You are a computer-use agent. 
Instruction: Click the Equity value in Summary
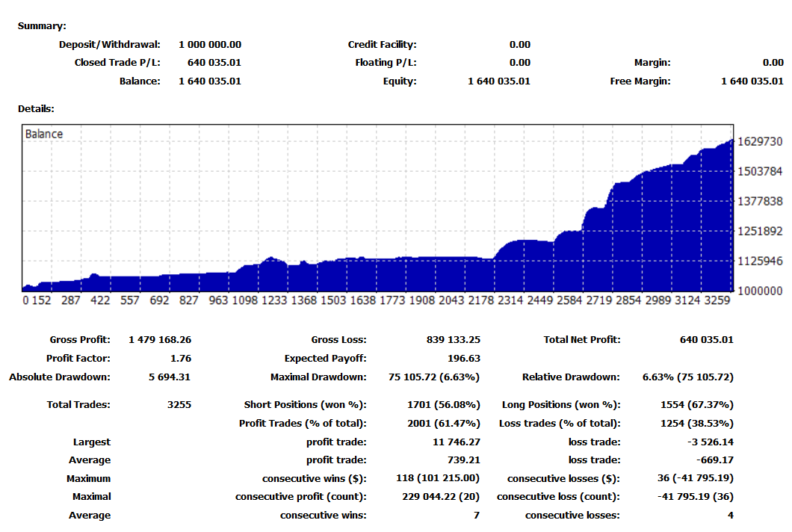pos(498,81)
